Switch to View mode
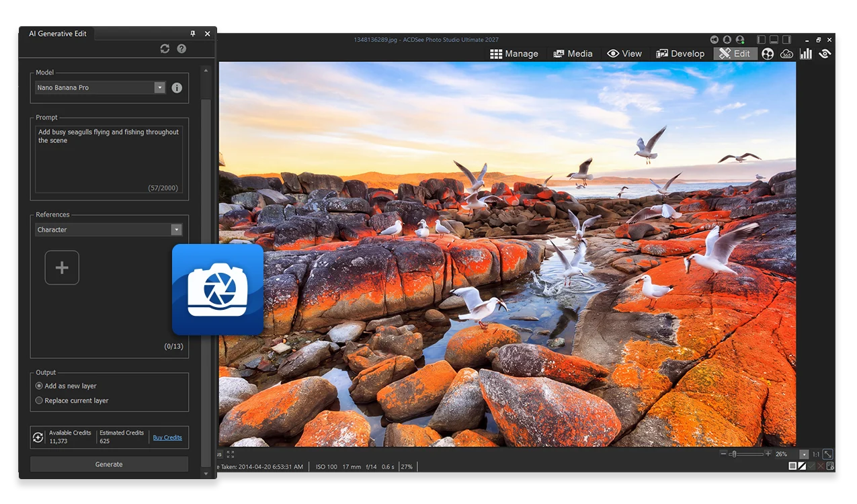 tap(624, 54)
